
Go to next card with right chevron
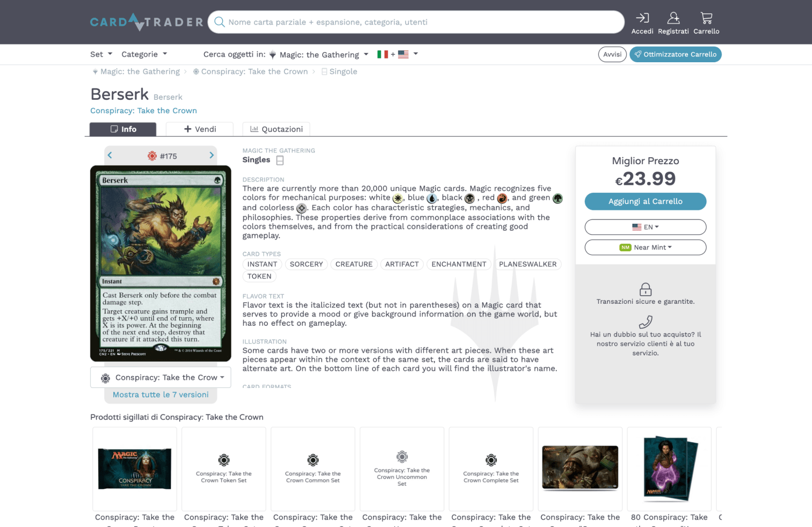pos(212,155)
